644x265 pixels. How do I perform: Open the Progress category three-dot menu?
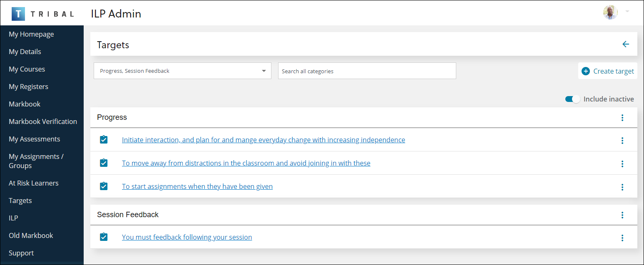point(622,118)
